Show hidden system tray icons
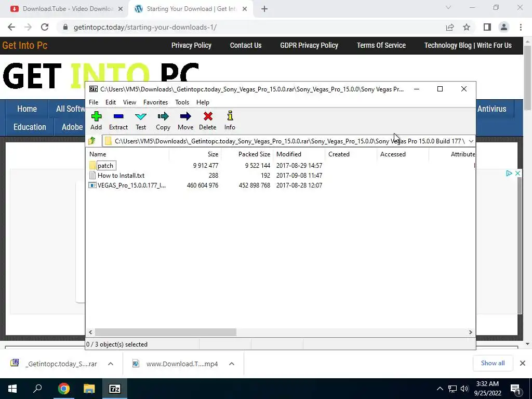This screenshot has height=399, width=532. (440, 389)
